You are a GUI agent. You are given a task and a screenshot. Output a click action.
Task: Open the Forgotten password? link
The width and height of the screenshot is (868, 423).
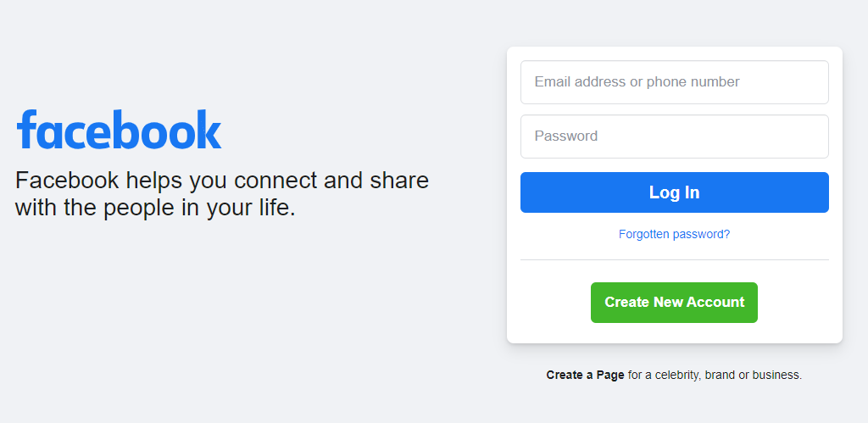coord(674,234)
